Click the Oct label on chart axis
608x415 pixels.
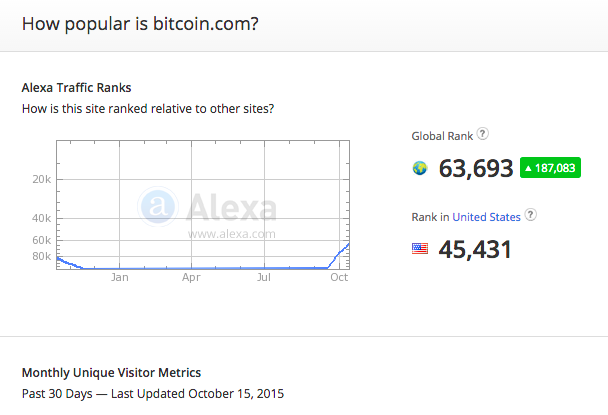pyautogui.click(x=339, y=277)
